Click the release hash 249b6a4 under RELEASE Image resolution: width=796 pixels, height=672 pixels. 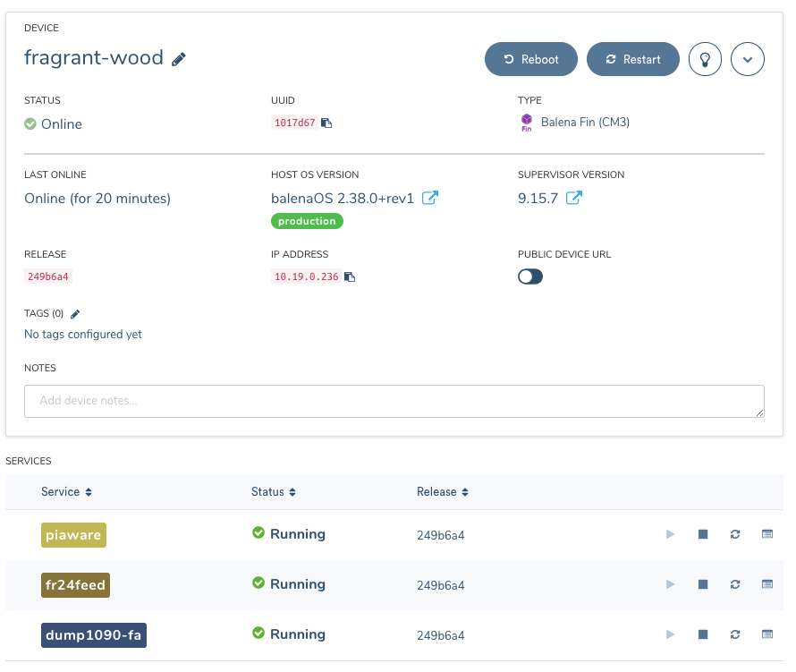[48, 276]
